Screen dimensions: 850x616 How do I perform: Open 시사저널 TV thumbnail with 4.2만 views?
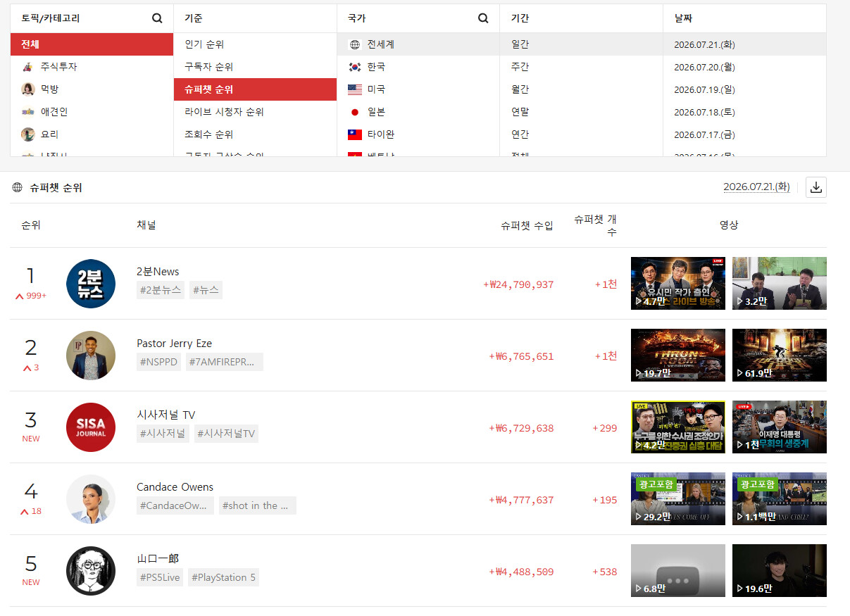(678, 427)
